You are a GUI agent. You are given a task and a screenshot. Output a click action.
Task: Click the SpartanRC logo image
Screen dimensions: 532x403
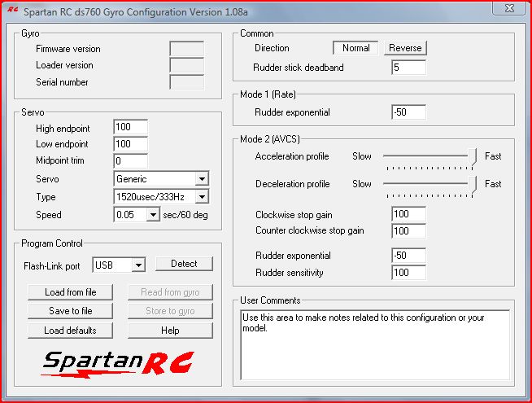click(117, 364)
